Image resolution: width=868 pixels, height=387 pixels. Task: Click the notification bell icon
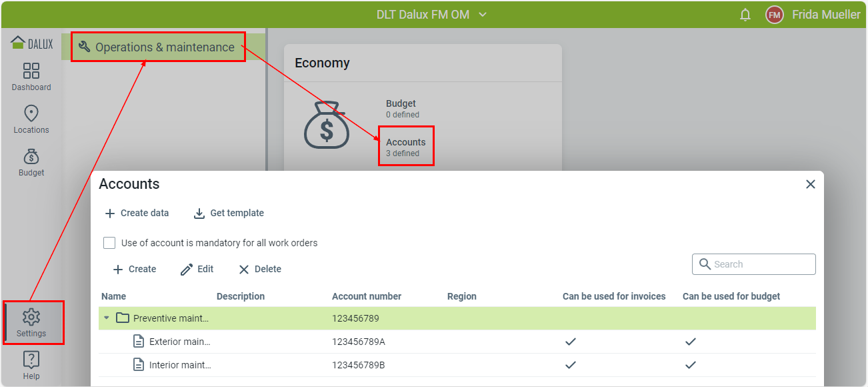click(745, 15)
